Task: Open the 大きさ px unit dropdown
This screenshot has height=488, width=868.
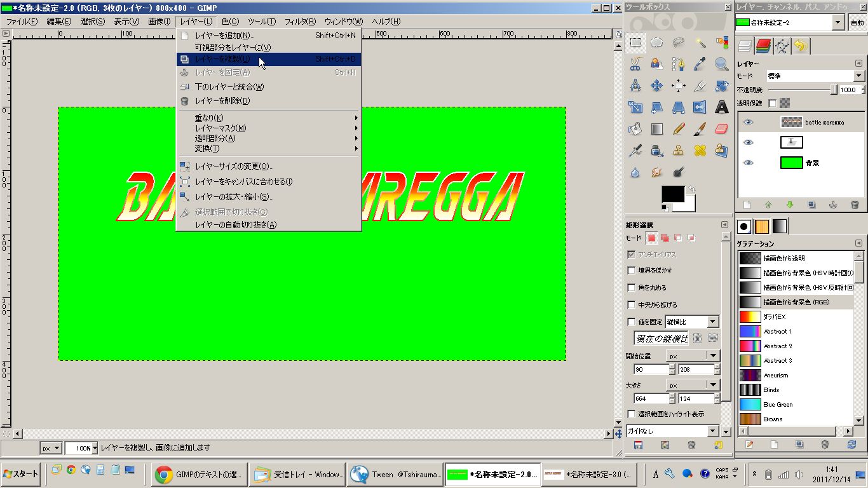Action: (692, 384)
